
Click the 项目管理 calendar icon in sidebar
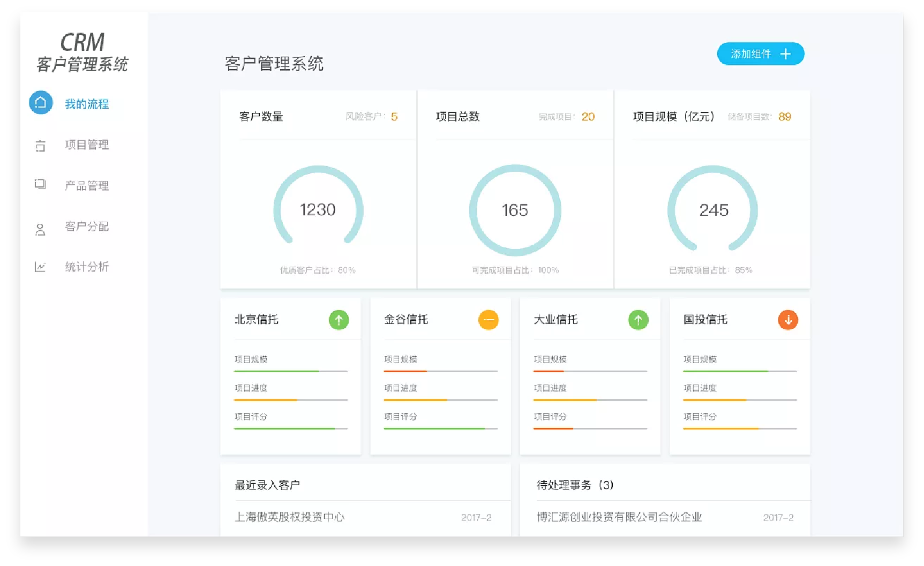pyautogui.click(x=40, y=146)
